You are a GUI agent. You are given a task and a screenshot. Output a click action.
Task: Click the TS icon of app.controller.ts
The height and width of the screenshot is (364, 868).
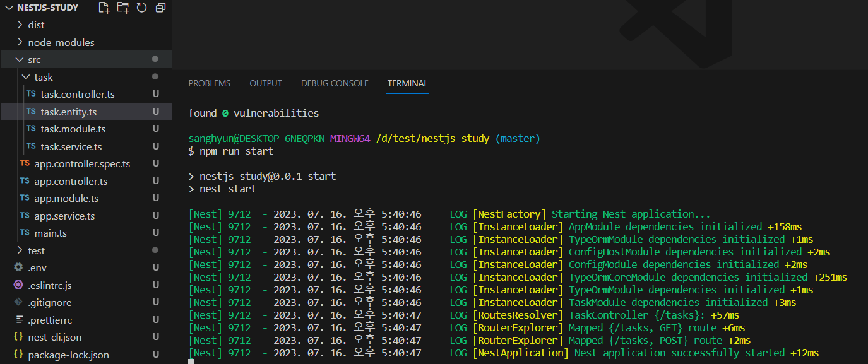pyautogui.click(x=25, y=180)
